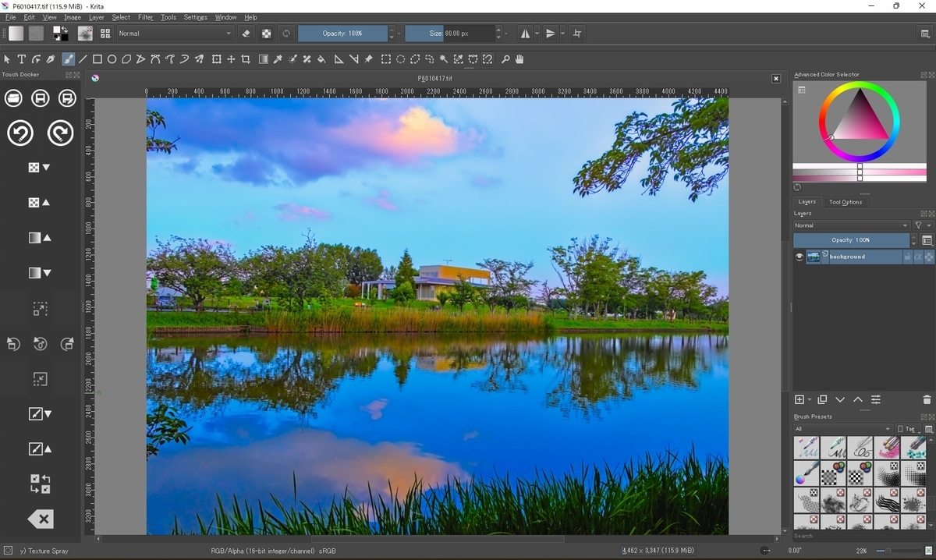Click Undo in the Touch Docker
Screen dimensions: 936x560
[x=20, y=133]
